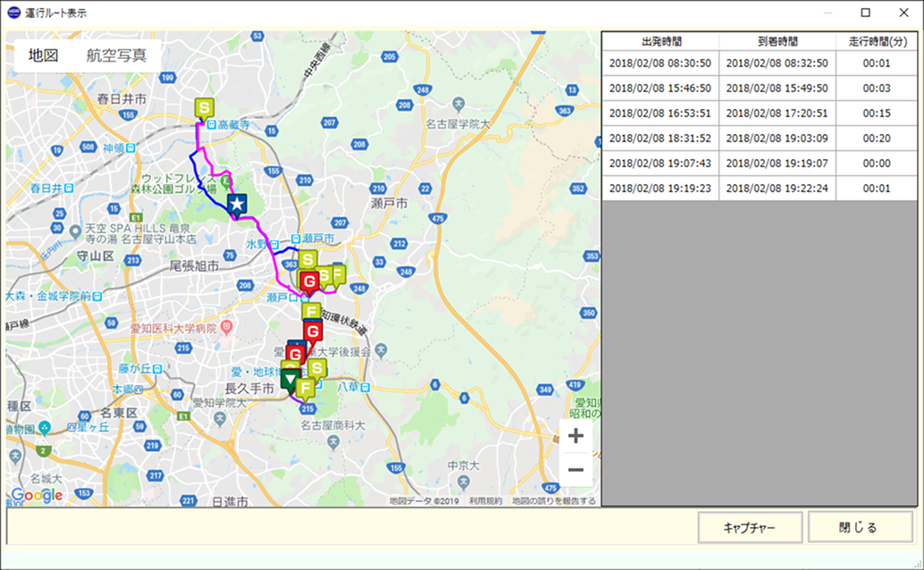
Task: Zoom in the map with plus button
Action: point(575,436)
